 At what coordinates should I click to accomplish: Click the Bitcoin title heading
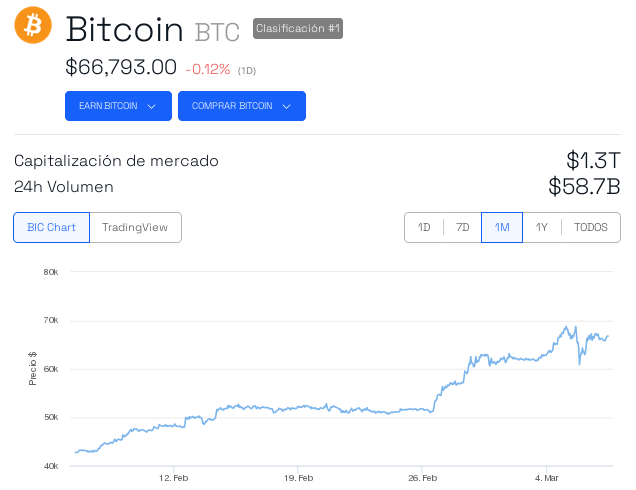pos(124,29)
